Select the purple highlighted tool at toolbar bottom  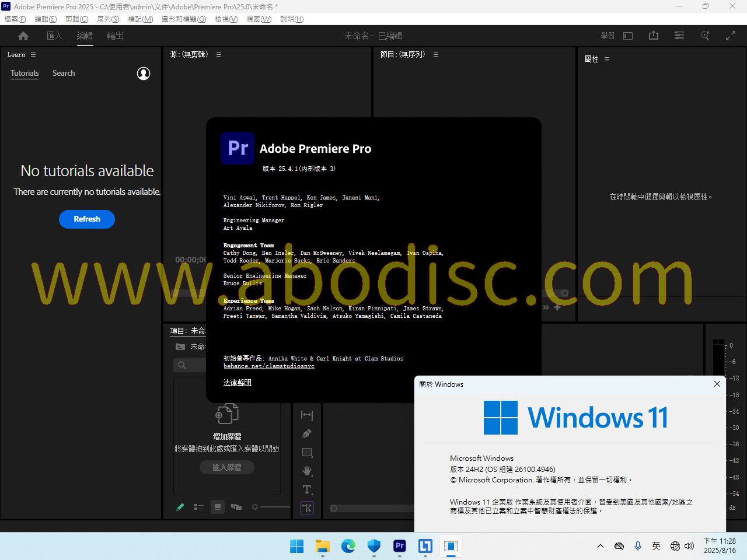click(307, 508)
